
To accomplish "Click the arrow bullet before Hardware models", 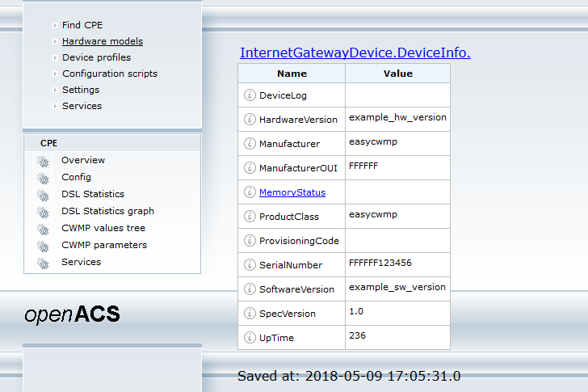I will tap(55, 42).
